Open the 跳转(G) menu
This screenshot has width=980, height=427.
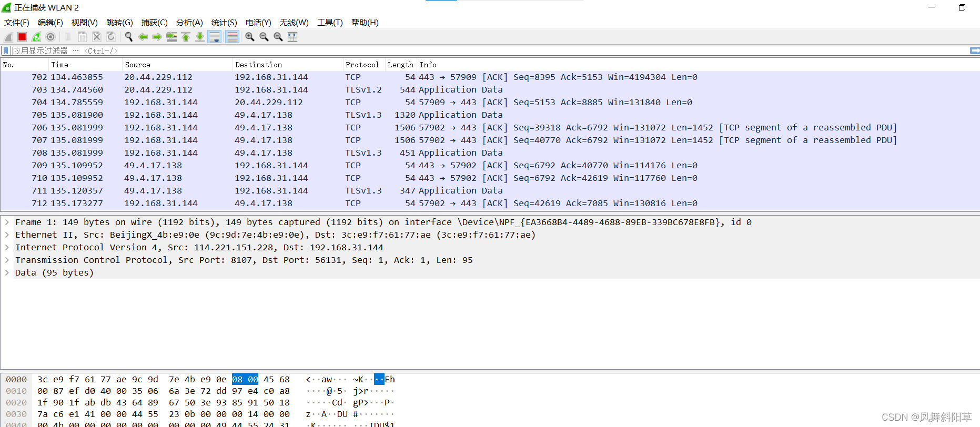coord(119,22)
